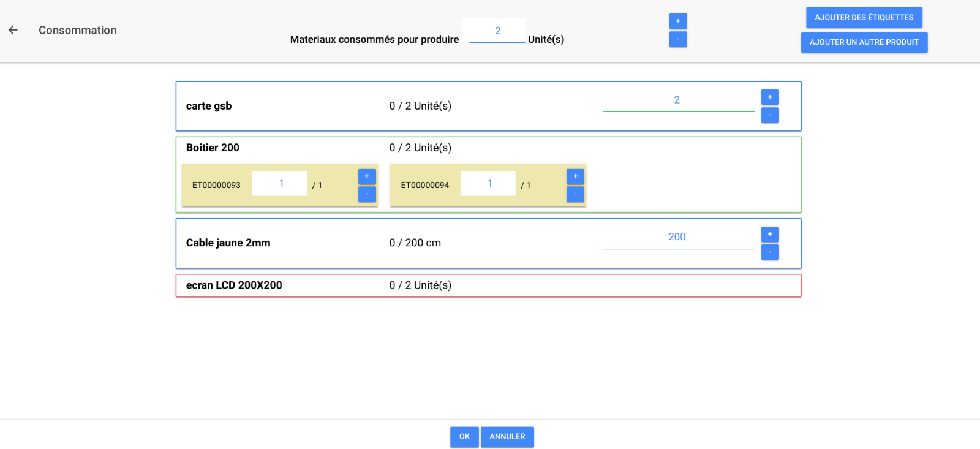Click Ajouter un autre produit button

(x=864, y=42)
